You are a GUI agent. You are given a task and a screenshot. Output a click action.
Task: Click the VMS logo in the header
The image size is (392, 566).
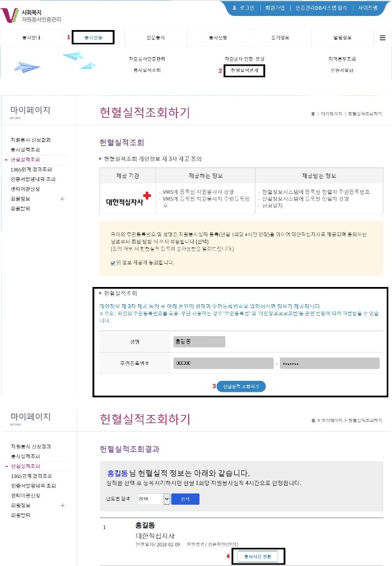coord(9,15)
